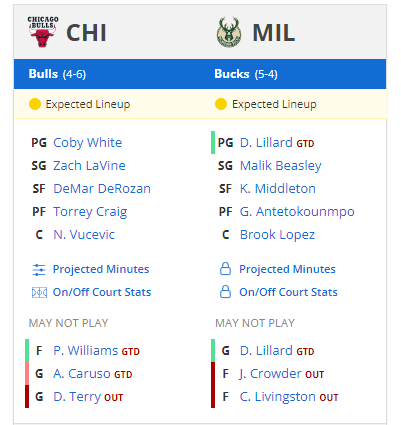Open D. Terry's injury listing

click(x=77, y=397)
